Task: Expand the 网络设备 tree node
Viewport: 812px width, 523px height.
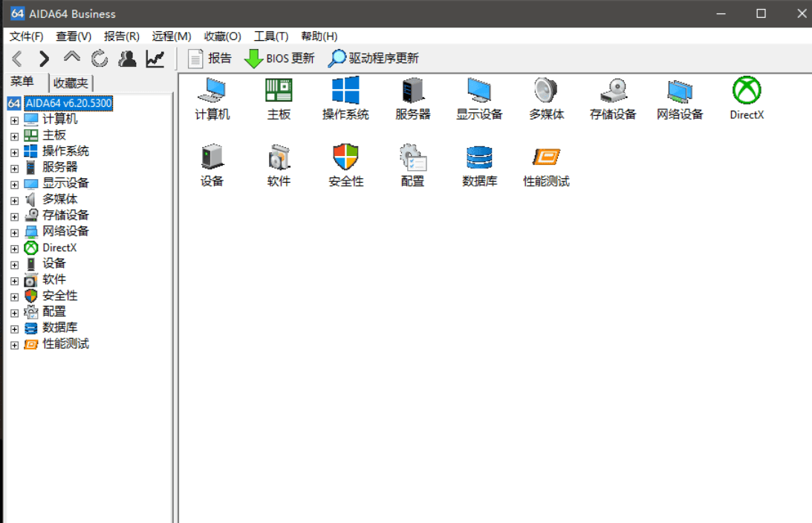Action: pyautogui.click(x=15, y=233)
